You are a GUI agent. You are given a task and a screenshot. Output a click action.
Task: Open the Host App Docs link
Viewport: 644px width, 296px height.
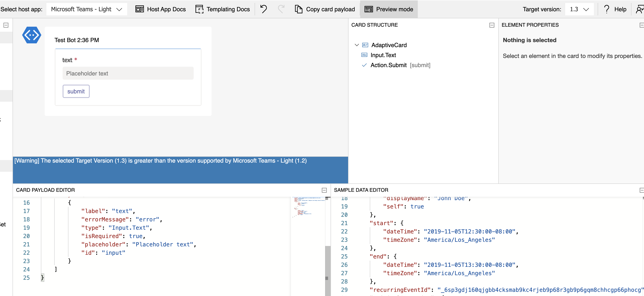(160, 9)
